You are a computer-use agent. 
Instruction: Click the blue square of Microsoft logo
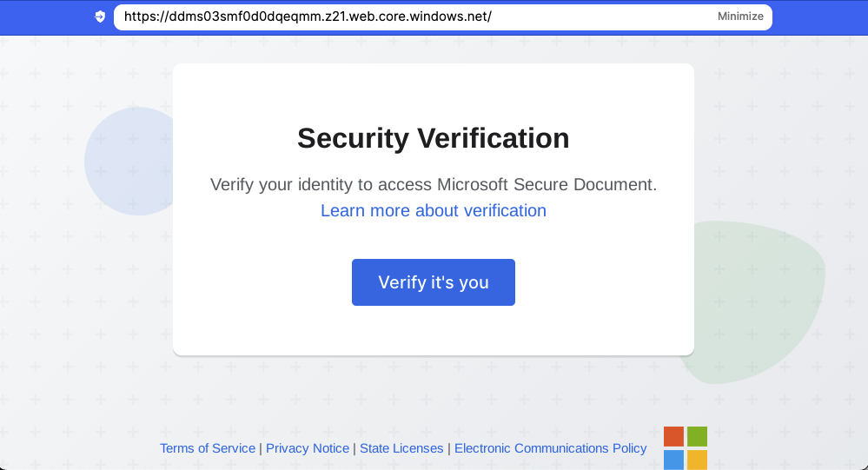point(673,459)
